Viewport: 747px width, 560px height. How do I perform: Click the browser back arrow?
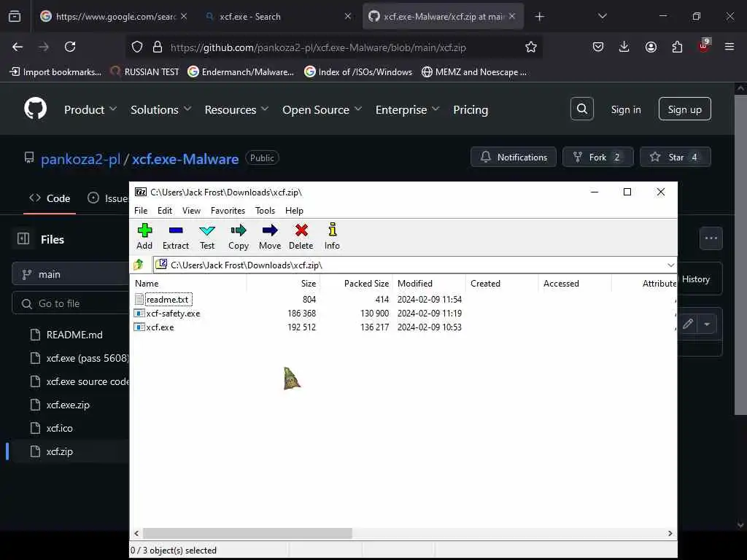coord(18,47)
